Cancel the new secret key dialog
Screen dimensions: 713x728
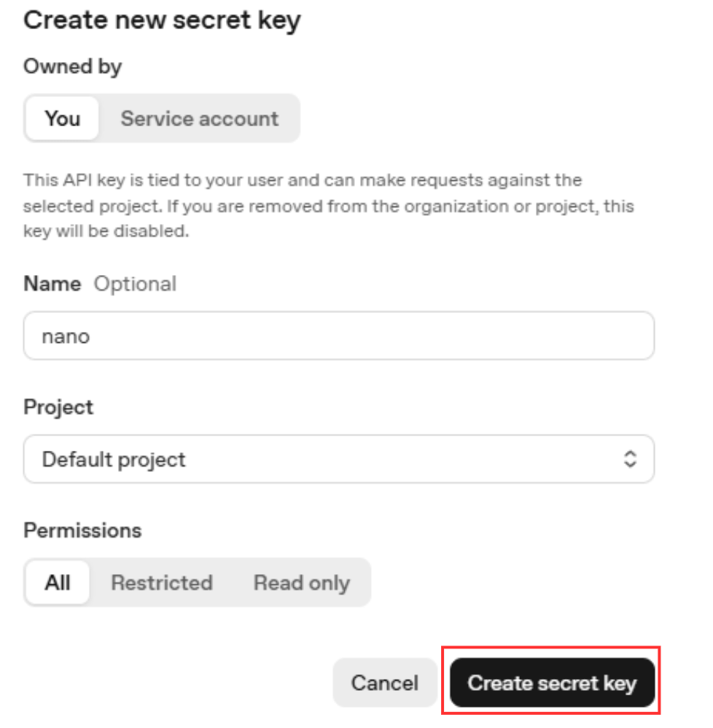click(384, 683)
